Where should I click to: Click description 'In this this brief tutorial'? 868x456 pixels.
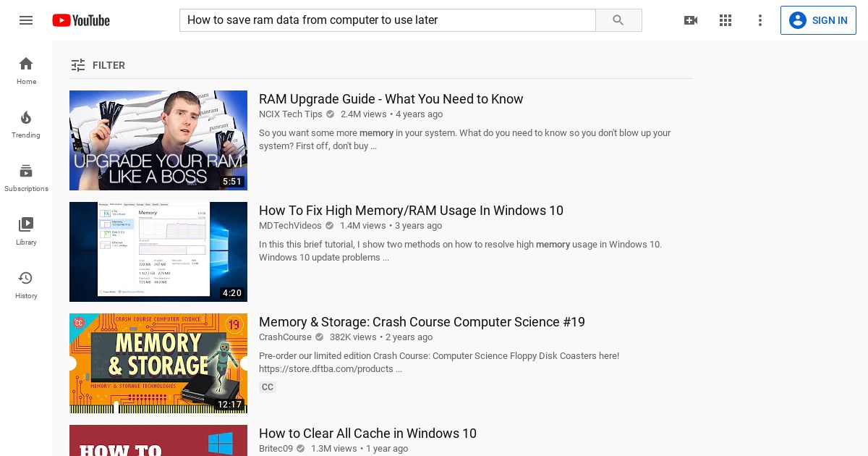(x=460, y=251)
